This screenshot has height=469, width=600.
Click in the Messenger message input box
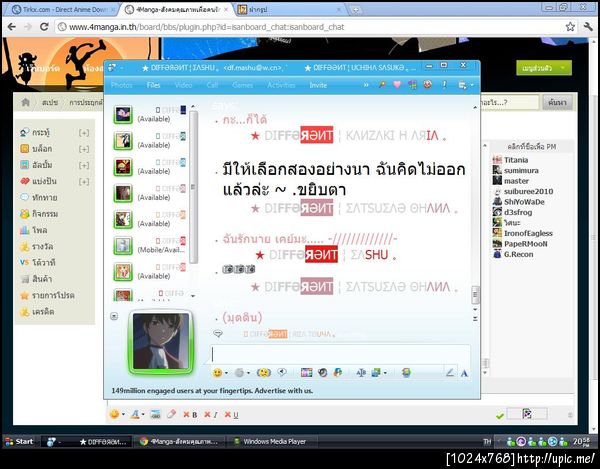(x=340, y=354)
